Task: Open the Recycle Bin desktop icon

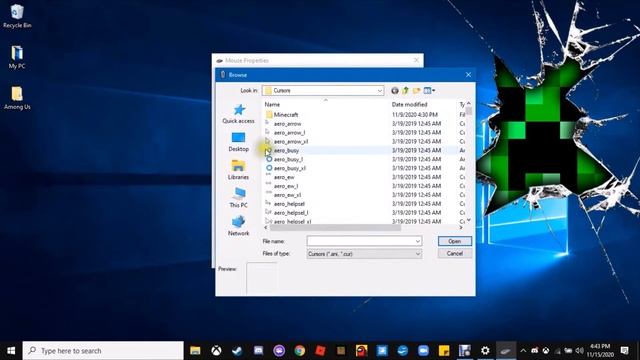Action: [17, 16]
